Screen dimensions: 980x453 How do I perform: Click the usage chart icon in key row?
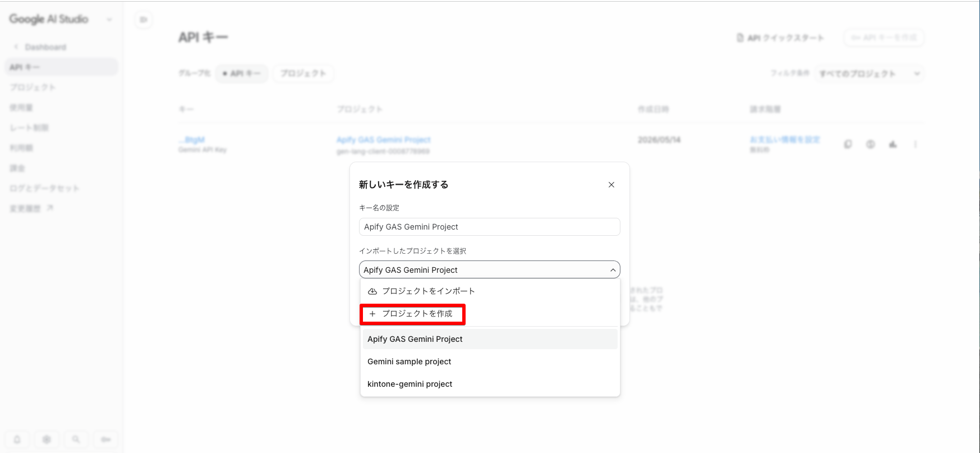coord(892,144)
